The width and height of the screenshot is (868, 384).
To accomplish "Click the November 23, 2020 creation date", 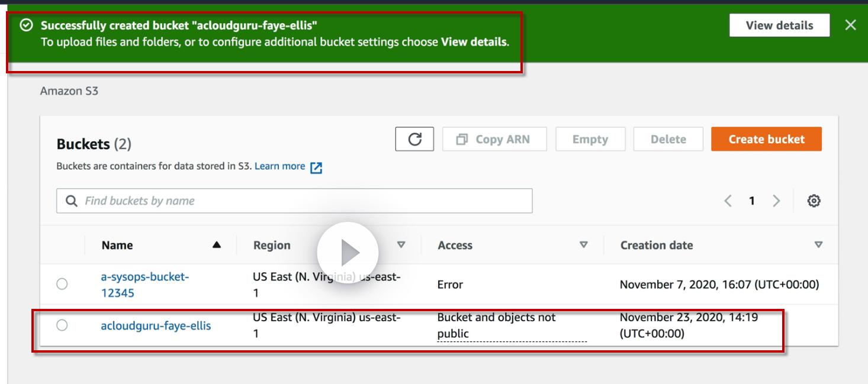I will (689, 325).
